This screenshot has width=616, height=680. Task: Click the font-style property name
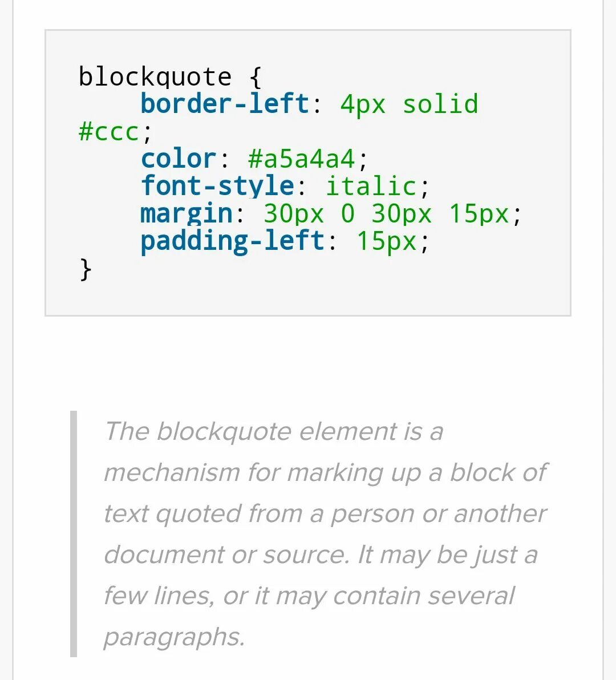[x=218, y=186]
